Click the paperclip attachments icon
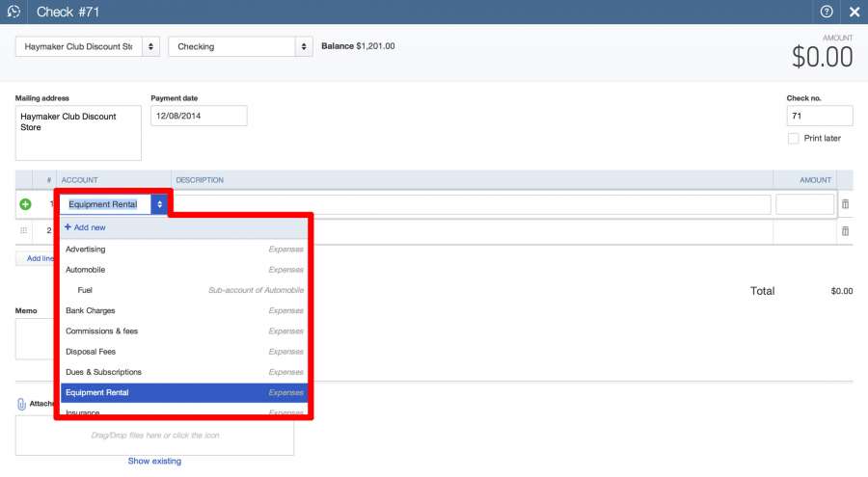The image size is (868, 477). coord(21,405)
